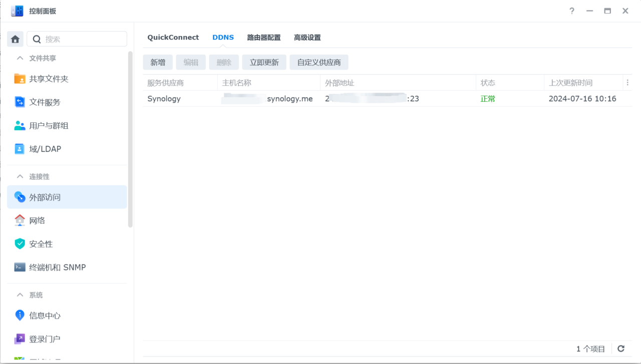This screenshot has height=364, width=641.
Task: Click the Control Panel app icon
Action: click(x=17, y=11)
